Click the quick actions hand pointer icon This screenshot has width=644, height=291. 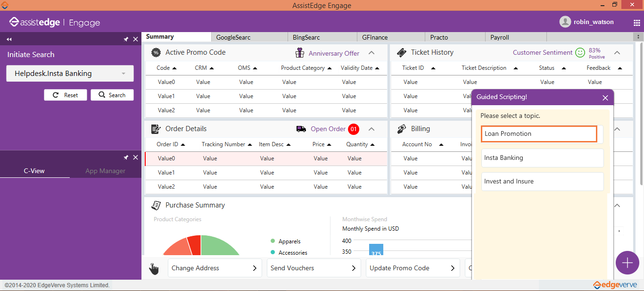coord(154,268)
